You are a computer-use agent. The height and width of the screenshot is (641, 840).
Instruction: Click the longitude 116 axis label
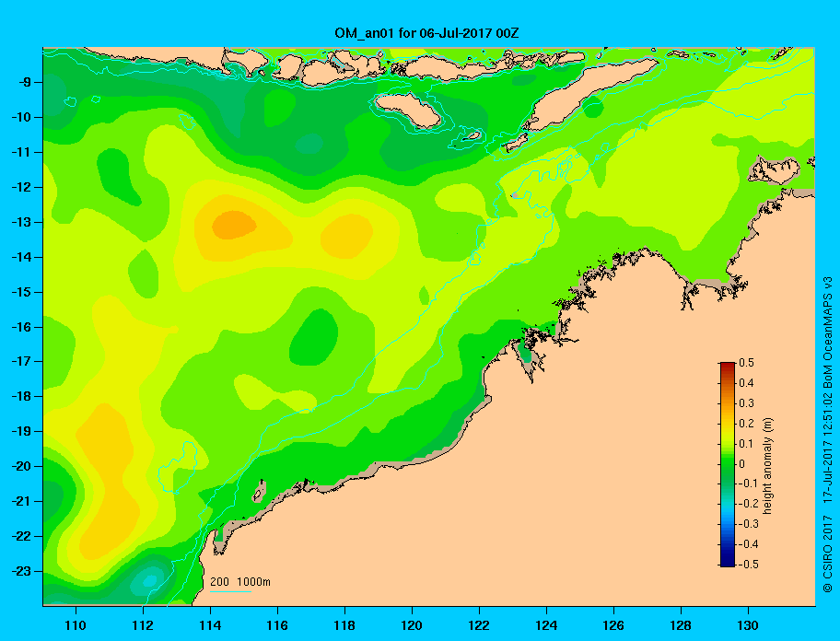[277, 625]
